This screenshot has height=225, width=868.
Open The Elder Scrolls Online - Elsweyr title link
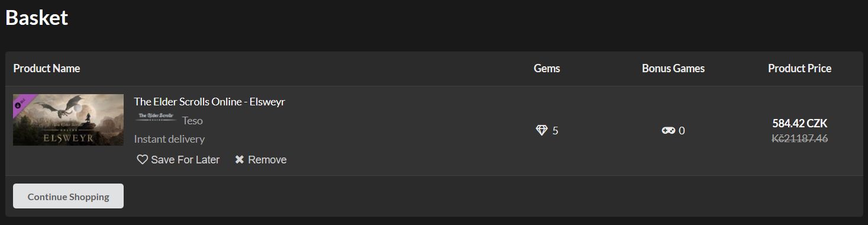pyautogui.click(x=209, y=102)
